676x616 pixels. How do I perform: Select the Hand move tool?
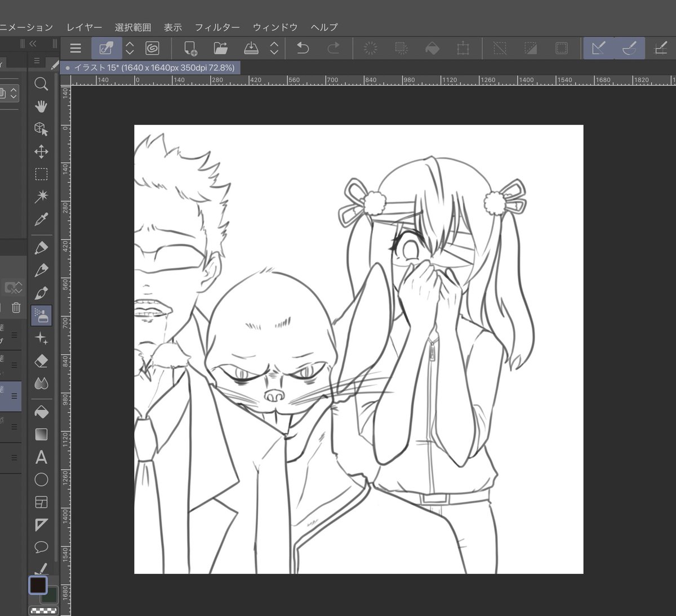[x=41, y=106]
